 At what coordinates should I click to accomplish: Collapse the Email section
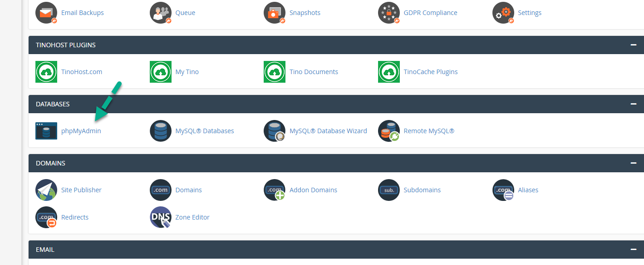tap(633, 250)
